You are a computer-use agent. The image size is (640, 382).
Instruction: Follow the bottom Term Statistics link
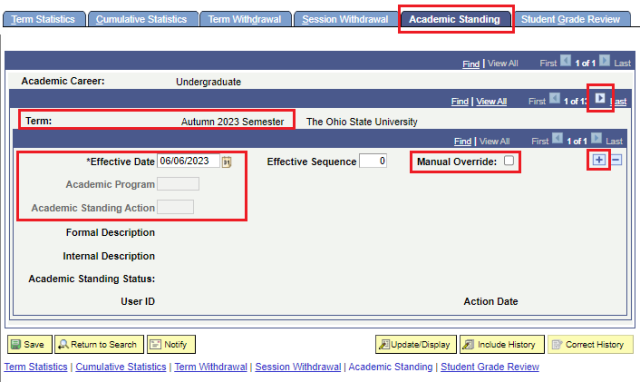pyautogui.click(x=36, y=367)
